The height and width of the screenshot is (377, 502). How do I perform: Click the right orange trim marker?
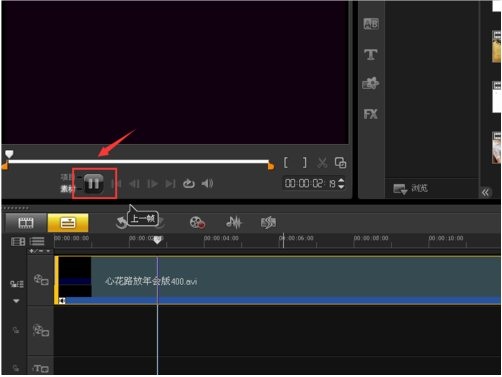click(x=271, y=166)
